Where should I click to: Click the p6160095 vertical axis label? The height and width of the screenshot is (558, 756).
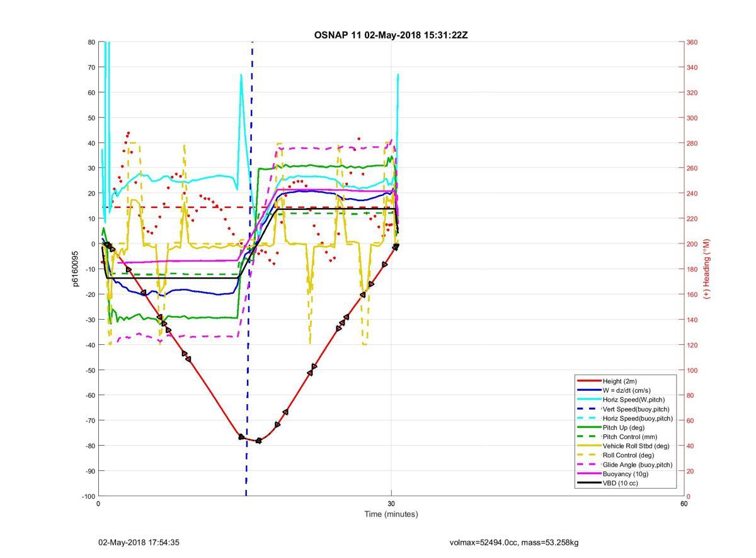point(76,269)
